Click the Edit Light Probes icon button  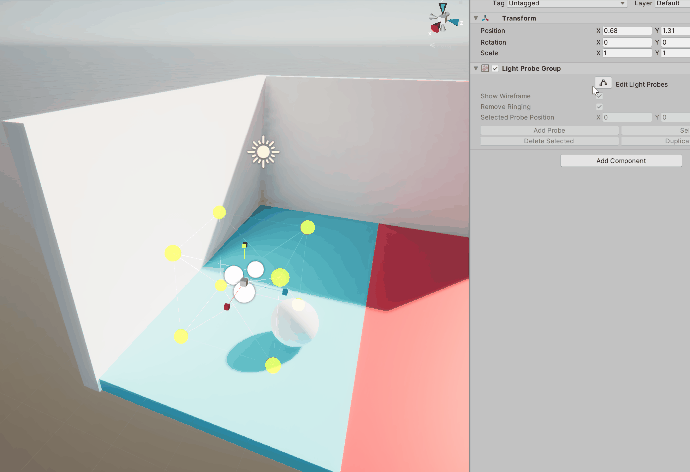coord(604,84)
